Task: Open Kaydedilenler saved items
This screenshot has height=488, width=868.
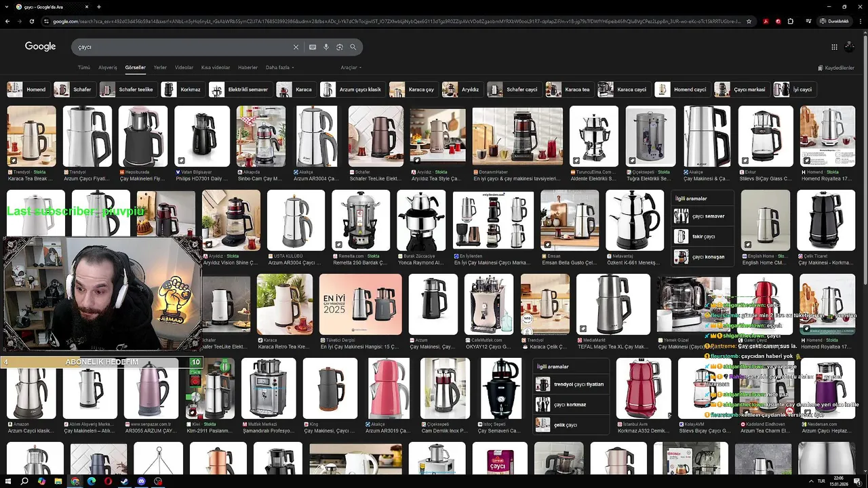Action: (836, 68)
